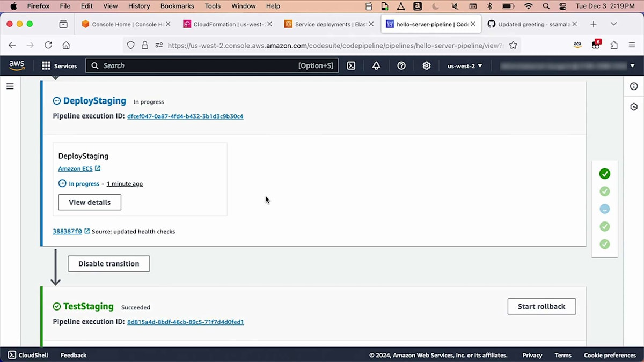Screen dimensions: 644x362
Task: Open execution ID 8d815a4d link
Action: click(x=185, y=322)
